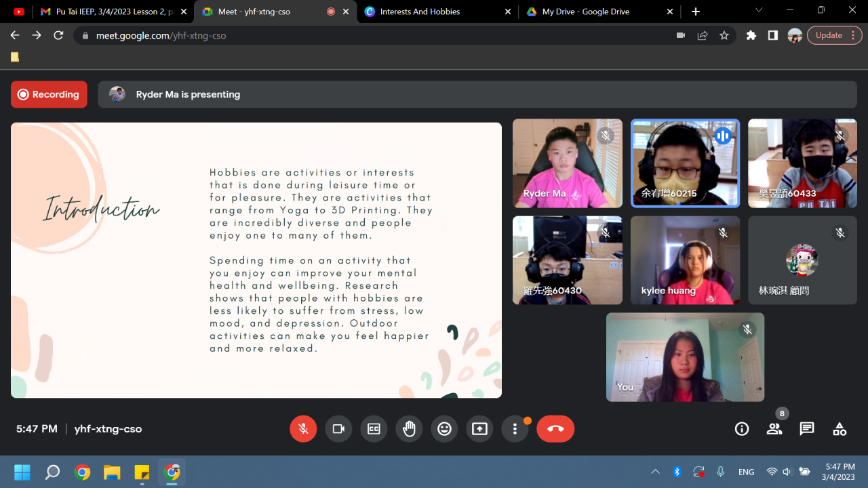Screen dimensions: 868x488
Task: Click the Ryder Ma is presenting banner
Action: pos(477,94)
